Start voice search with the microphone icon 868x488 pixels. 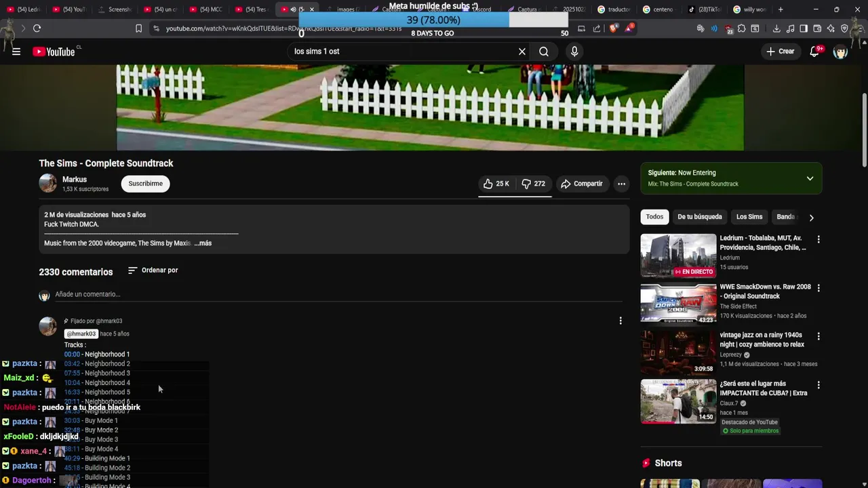pyautogui.click(x=574, y=52)
